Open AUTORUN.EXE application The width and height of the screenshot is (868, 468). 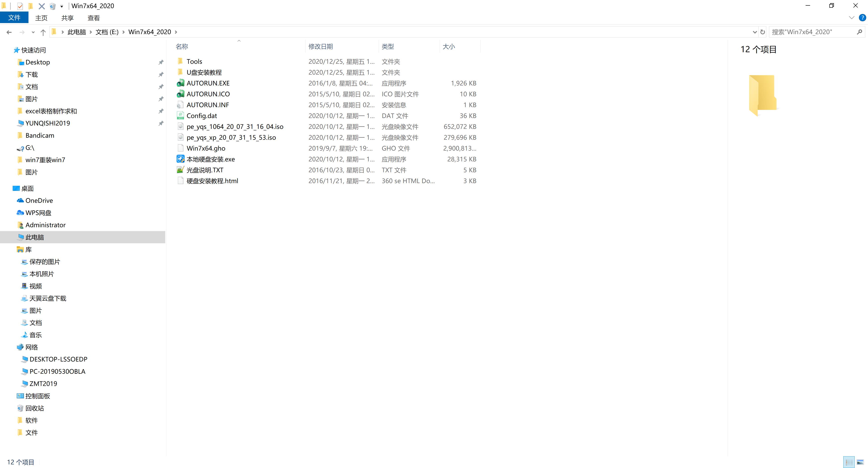point(208,83)
